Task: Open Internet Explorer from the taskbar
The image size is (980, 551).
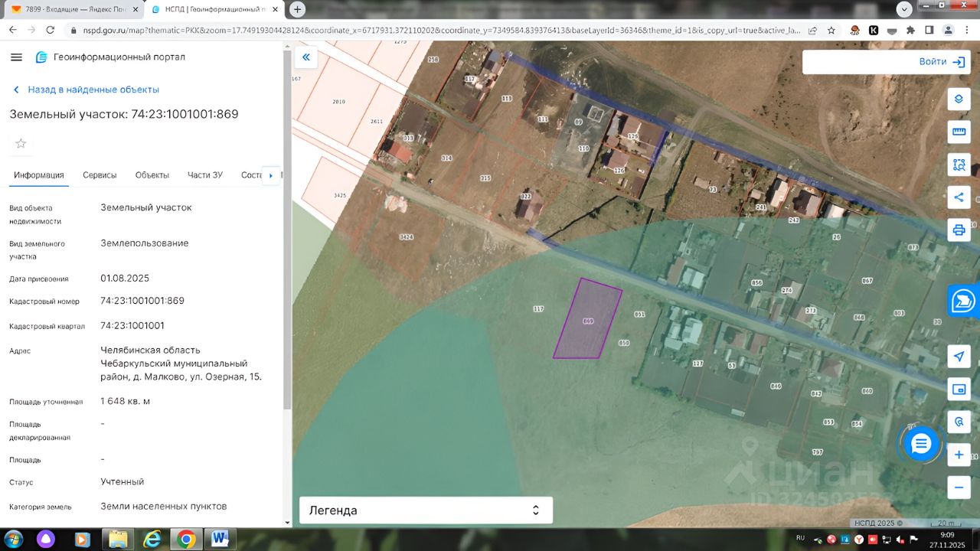Action: (152, 540)
